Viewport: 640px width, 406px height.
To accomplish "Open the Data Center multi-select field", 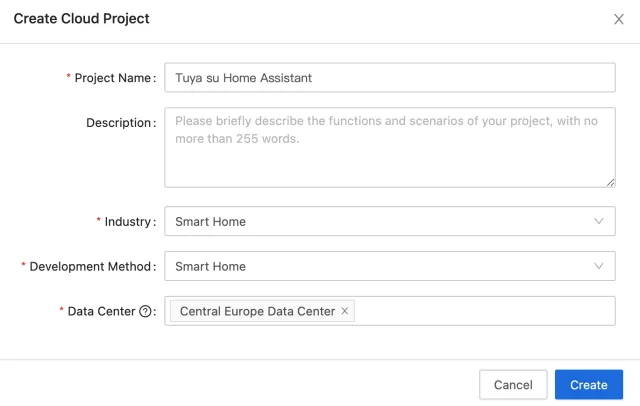I will coord(480,312).
